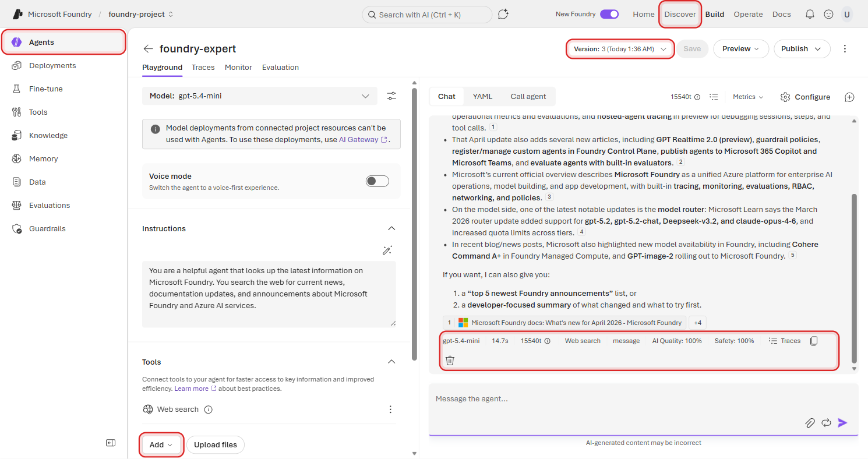Image resolution: width=868 pixels, height=459 pixels.
Task: Switch to the Monitor tab
Action: [238, 68]
